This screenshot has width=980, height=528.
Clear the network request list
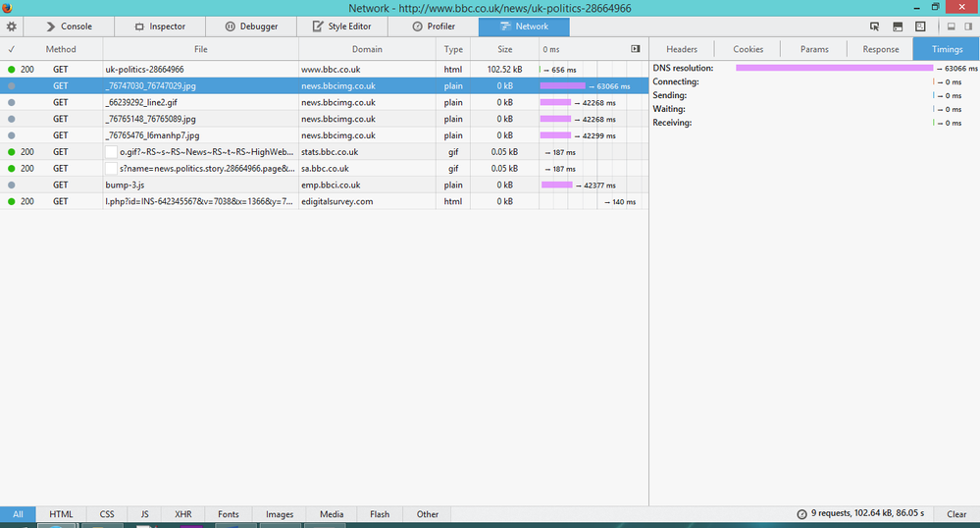[956, 514]
